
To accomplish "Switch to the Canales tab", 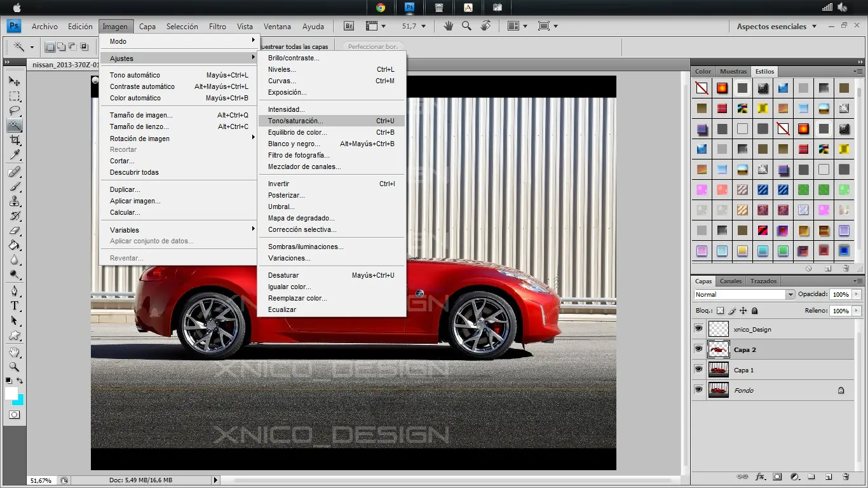I will [731, 281].
